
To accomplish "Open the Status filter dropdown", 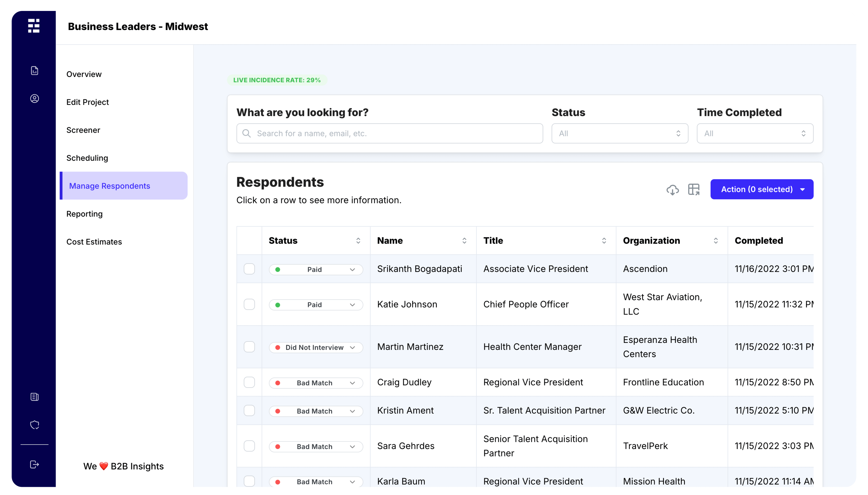I will tap(619, 133).
